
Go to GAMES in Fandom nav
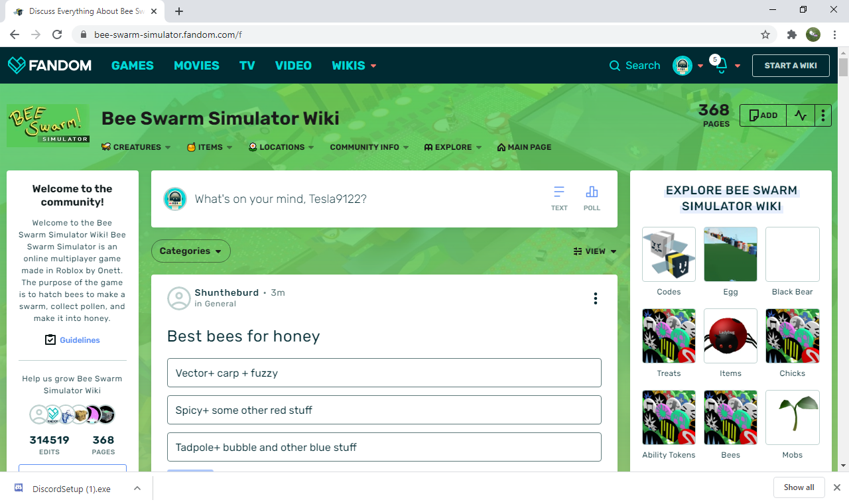tap(132, 66)
